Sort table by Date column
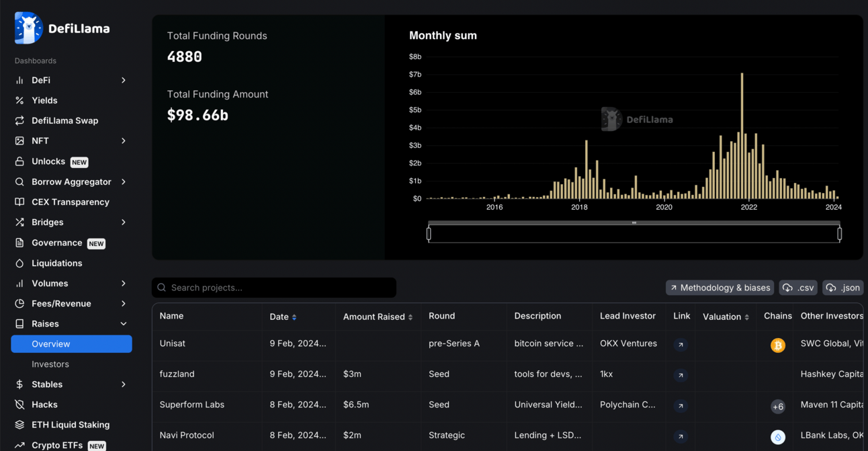The width and height of the screenshot is (868, 451). pos(294,317)
